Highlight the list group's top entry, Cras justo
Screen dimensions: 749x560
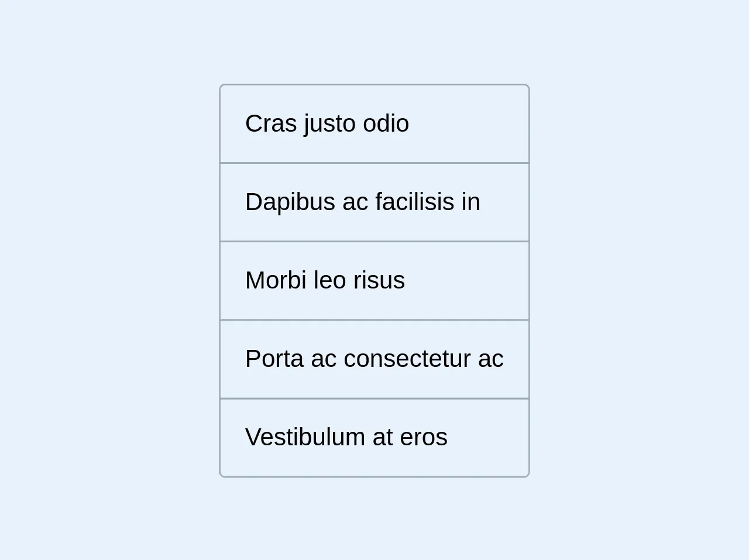[x=374, y=124]
